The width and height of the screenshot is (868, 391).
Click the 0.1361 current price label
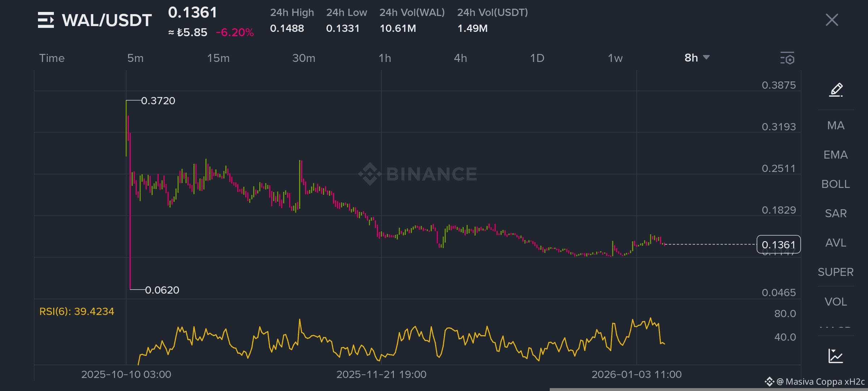pyautogui.click(x=778, y=245)
